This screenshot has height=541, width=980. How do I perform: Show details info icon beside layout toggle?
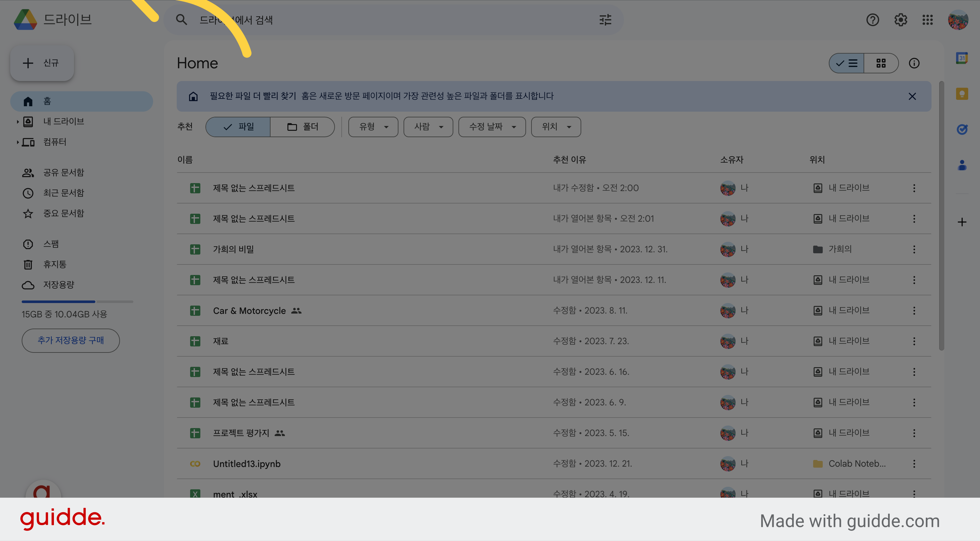(x=914, y=63)
